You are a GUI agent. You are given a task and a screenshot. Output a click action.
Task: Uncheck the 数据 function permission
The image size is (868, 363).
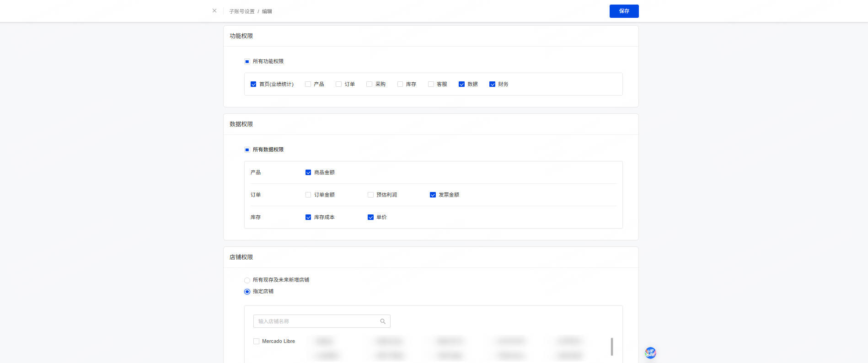[461, 84]
